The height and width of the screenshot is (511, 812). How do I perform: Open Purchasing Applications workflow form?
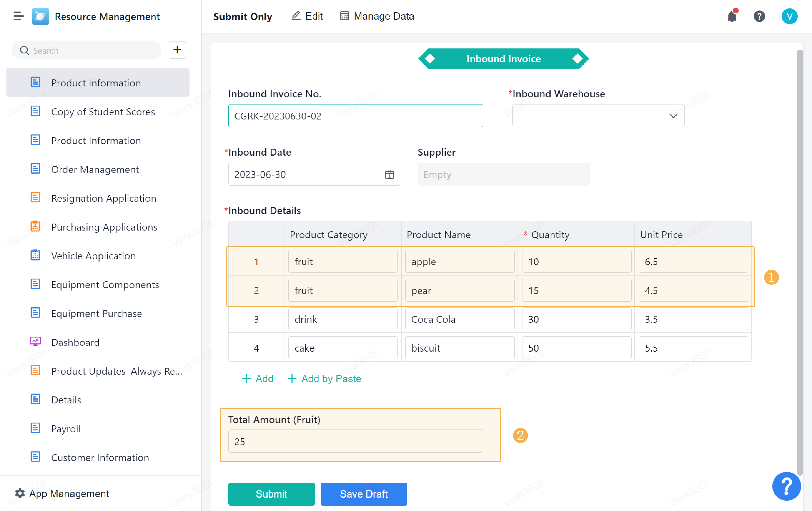(104, 227)
